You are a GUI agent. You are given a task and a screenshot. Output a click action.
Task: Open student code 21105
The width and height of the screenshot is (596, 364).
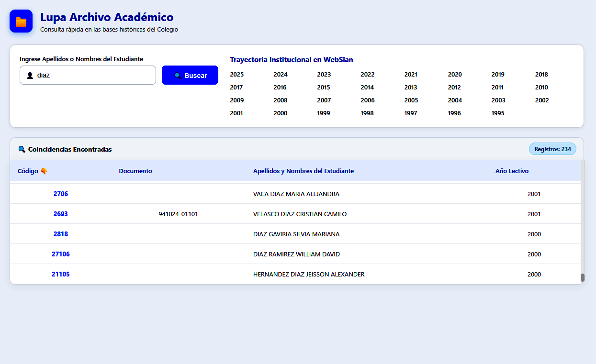click(x=61, y=275)
